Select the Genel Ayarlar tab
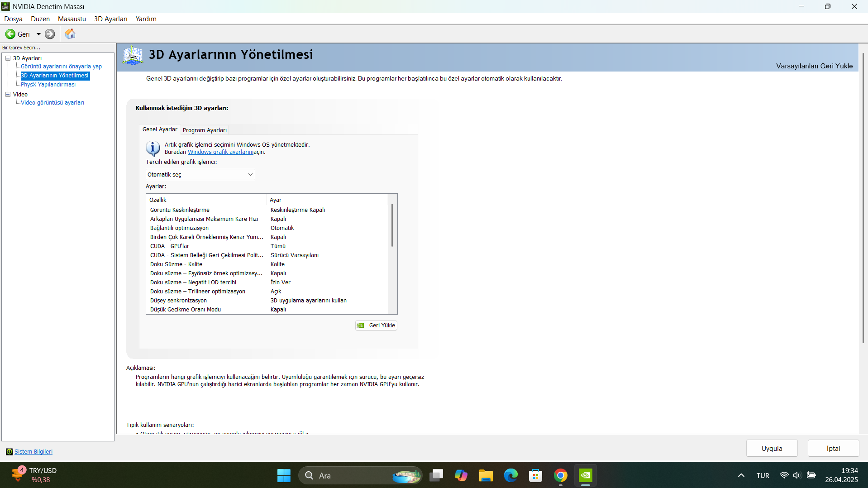 click(x=160, y=129)
